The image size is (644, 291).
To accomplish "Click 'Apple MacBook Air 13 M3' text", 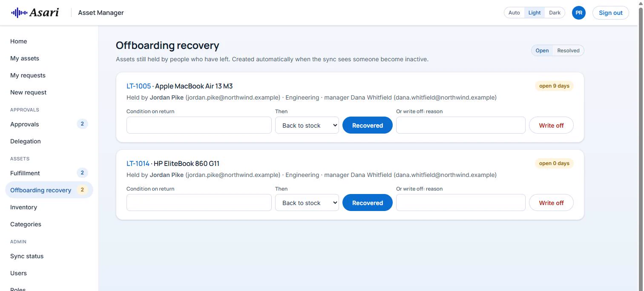I will (194, 86).
